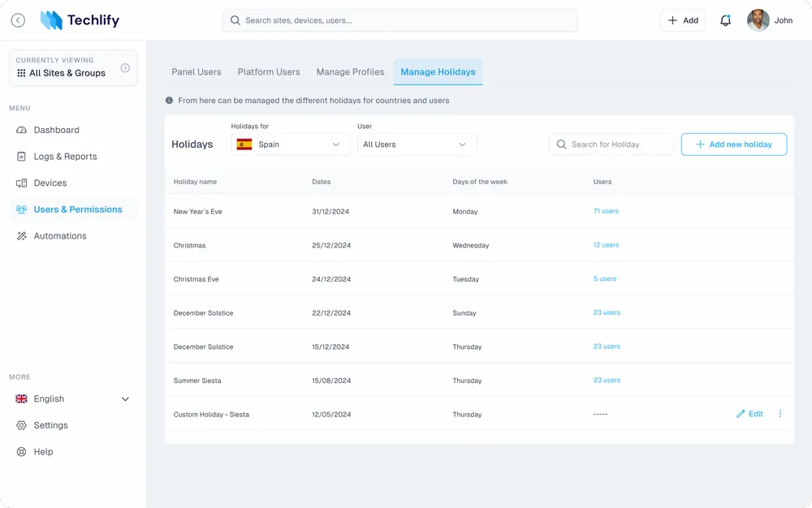The image size is (812, 508).
Task: Expand the Holidays for Spain dropdown
Action: pos(291,144)
